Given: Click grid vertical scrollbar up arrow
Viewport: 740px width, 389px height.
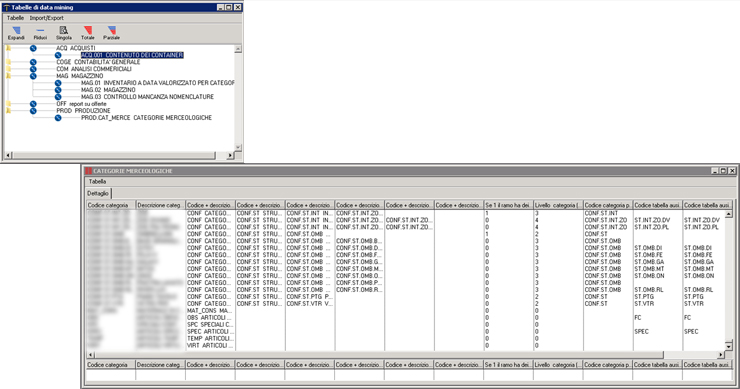Looking at the screenshot, I should [x=729, y=214].
